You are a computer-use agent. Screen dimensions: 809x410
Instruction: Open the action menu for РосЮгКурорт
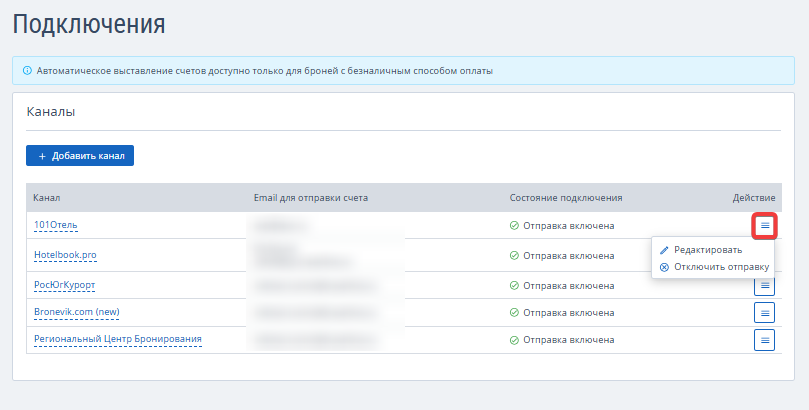coord(765,285)
